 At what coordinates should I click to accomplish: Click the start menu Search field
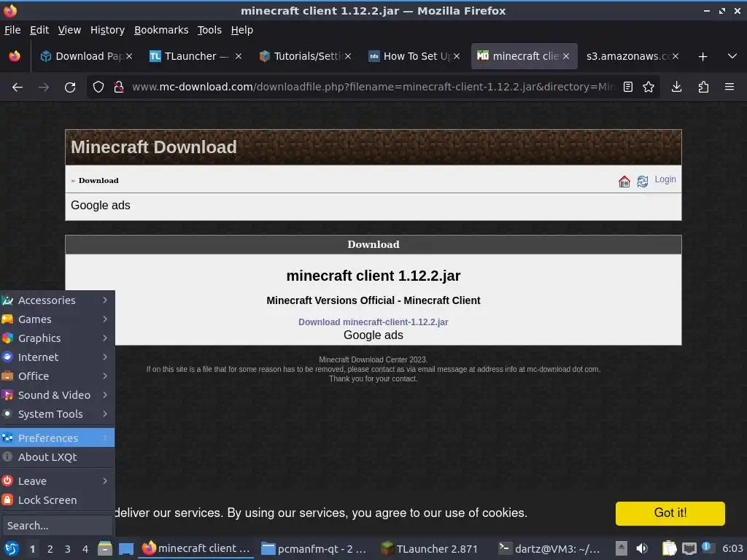(57, 526)
